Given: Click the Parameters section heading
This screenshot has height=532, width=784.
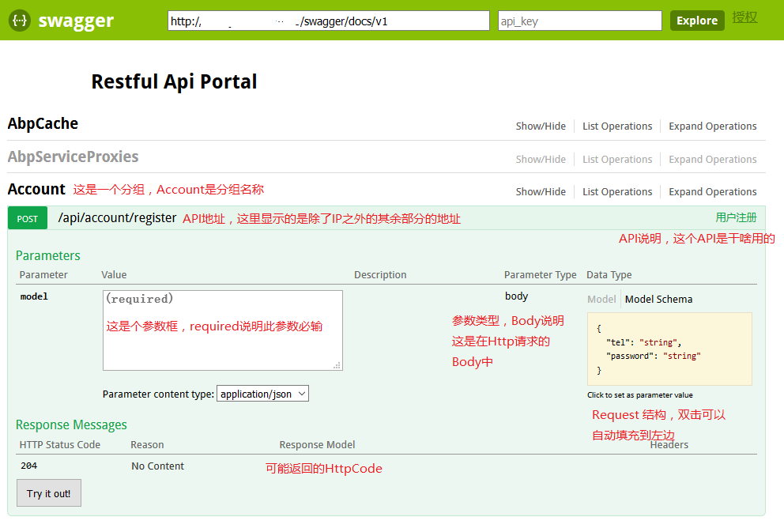Looking at the screenshot, I should coord(48,255).
